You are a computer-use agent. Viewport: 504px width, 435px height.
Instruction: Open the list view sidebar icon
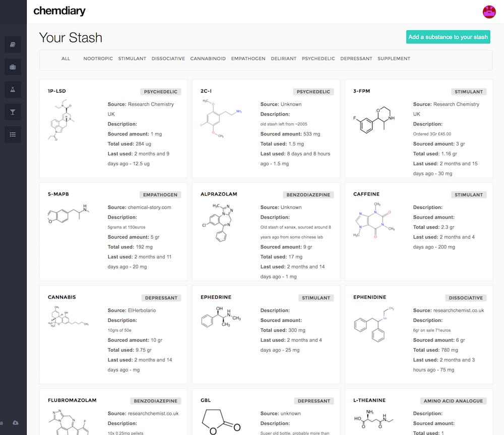pyautogui.click(x=13, y=134)
